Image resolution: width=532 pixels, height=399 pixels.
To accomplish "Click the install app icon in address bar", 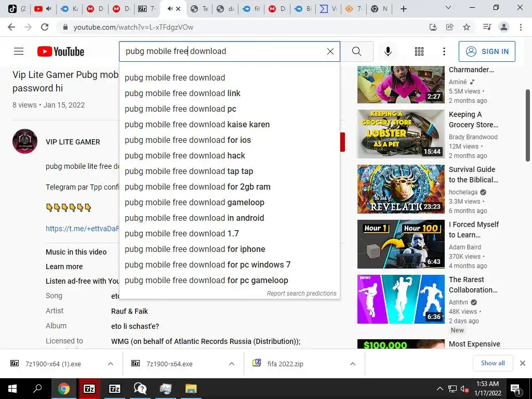I will (x=433, y=27).
